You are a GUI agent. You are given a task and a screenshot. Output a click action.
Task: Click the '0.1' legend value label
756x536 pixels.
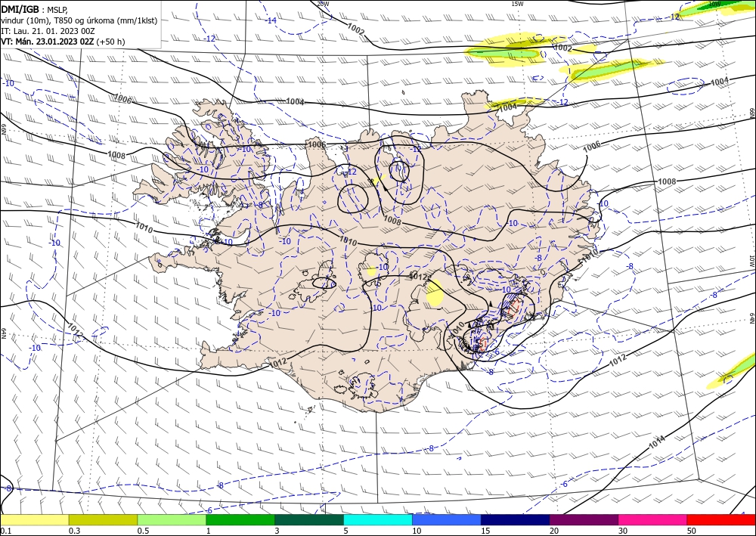[x=5, y=531]
